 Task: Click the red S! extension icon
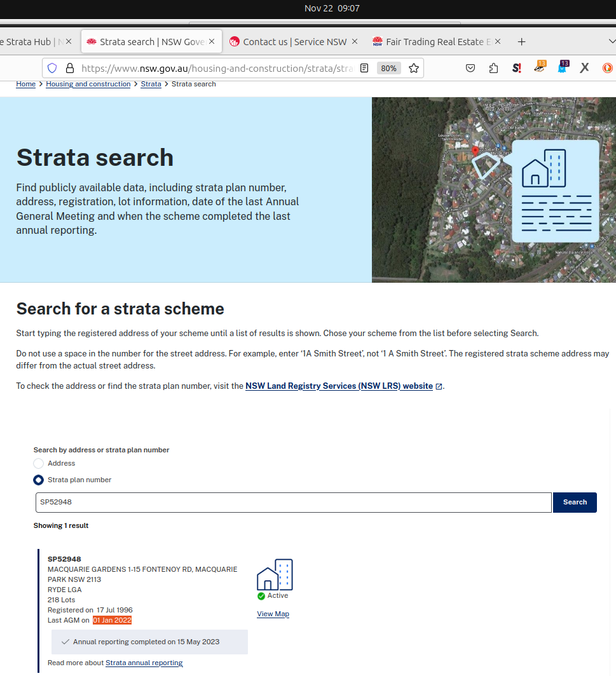coord(517,68)
